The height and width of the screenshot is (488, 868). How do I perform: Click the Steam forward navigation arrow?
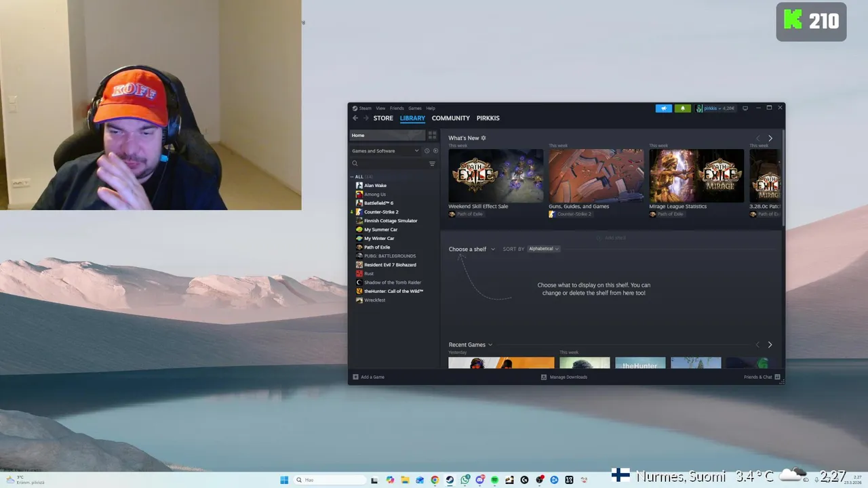click(x=365, y=118)
